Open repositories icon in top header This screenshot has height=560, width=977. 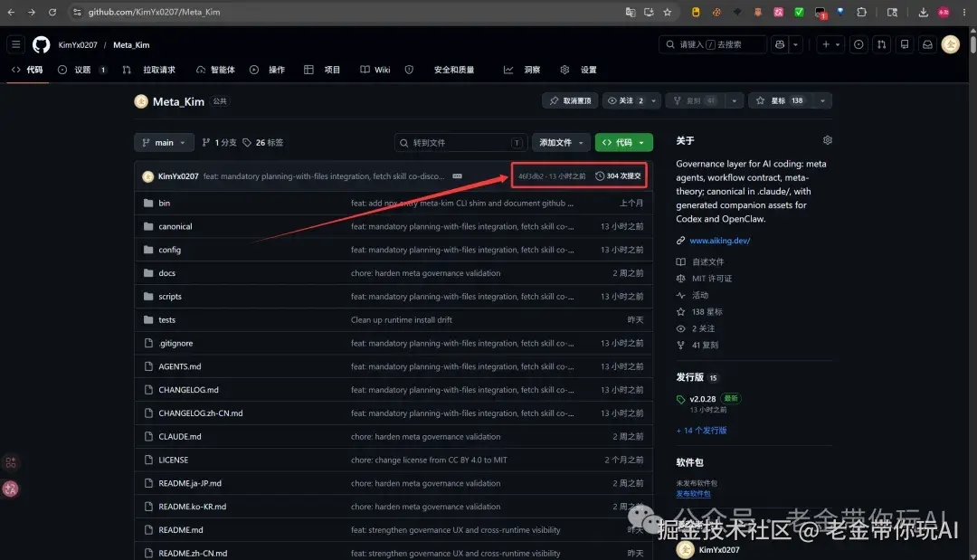905,44
